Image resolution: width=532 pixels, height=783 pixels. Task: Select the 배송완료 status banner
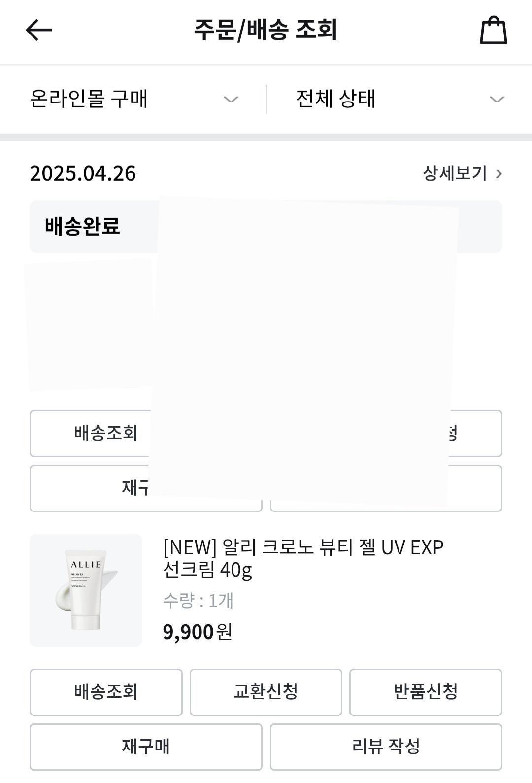pos(266,227)
